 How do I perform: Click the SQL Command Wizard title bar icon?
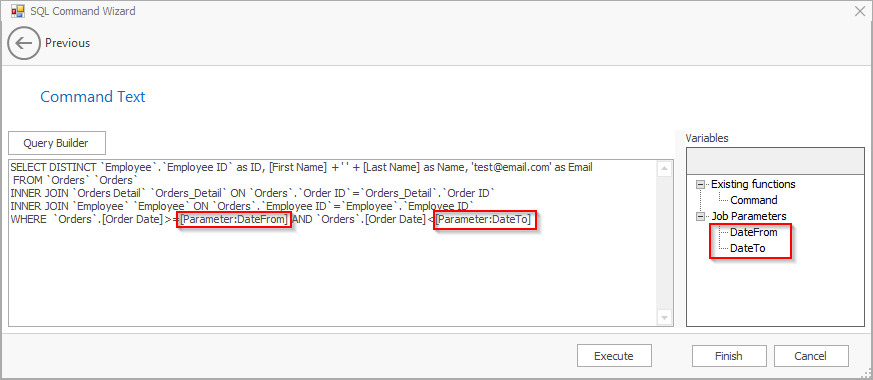point(18,11)
